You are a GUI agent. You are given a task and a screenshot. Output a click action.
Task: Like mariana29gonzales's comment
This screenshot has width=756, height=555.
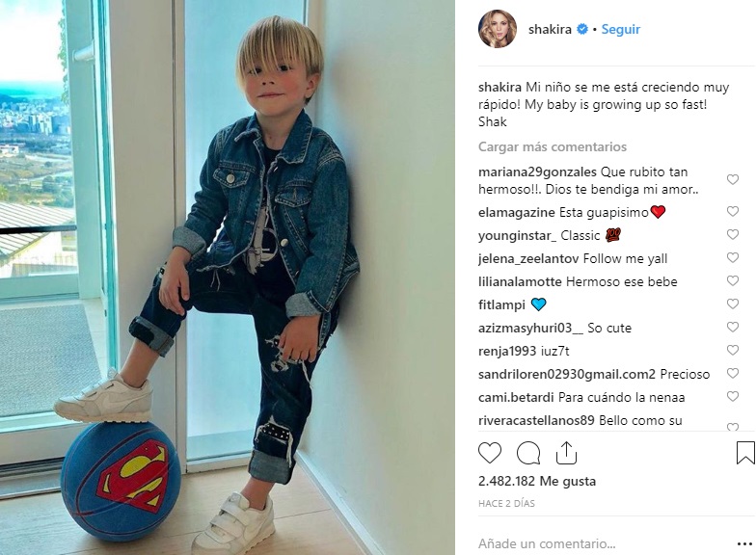(x=733, y=179)
